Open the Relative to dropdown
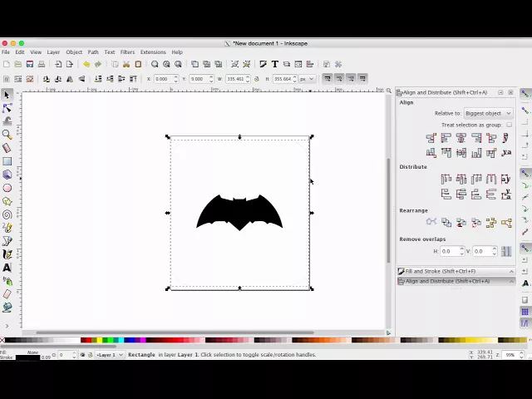Viewport: 532px width, 399px height. pos(488,113)
